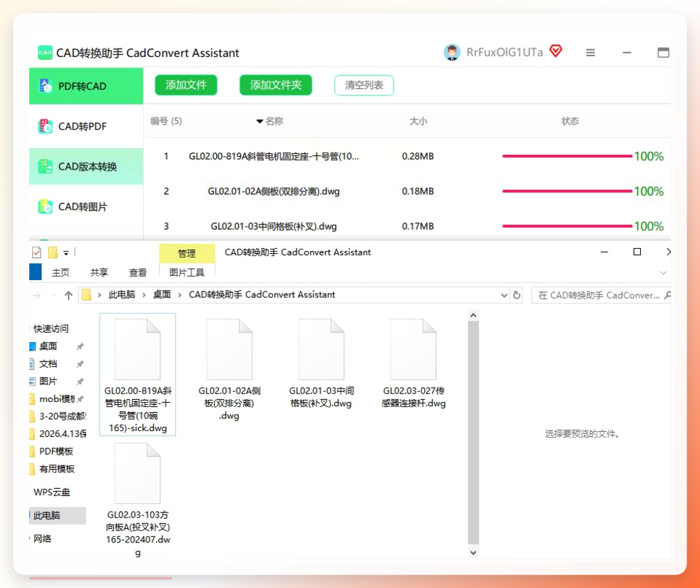
Task: Select row GL02.00-819A斜管电机固定座 in conversion list
Action: 408,156
